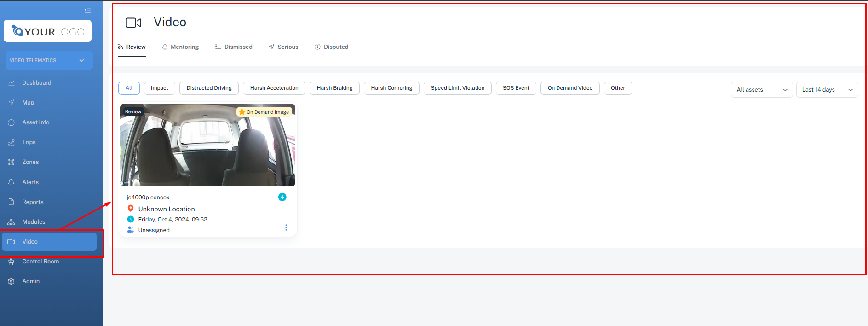Image resolution: width=868 pixels, height=326 pixels.
Task: Open Zones in the sidebar
Action: pyautogui.click(x=30, y=162)
